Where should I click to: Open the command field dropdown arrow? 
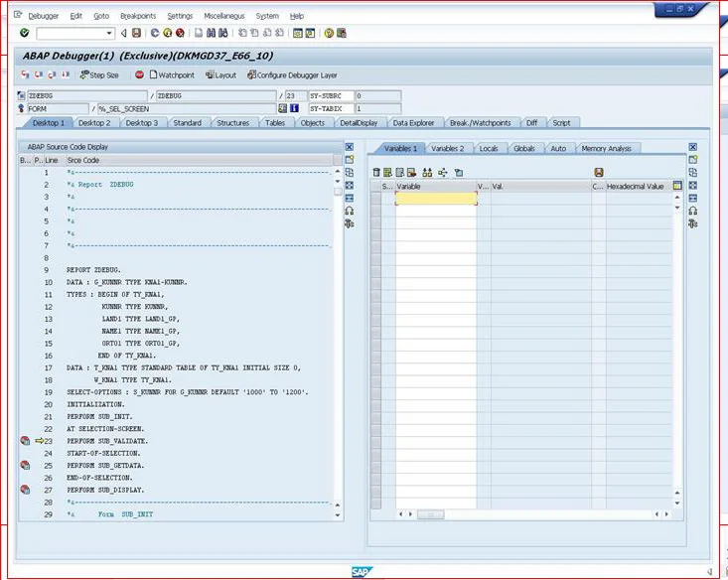coord(109,34)
